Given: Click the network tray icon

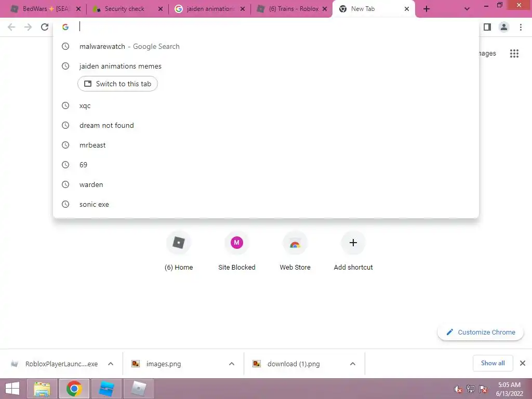Looking at the screenshot, I should [470, 389].
